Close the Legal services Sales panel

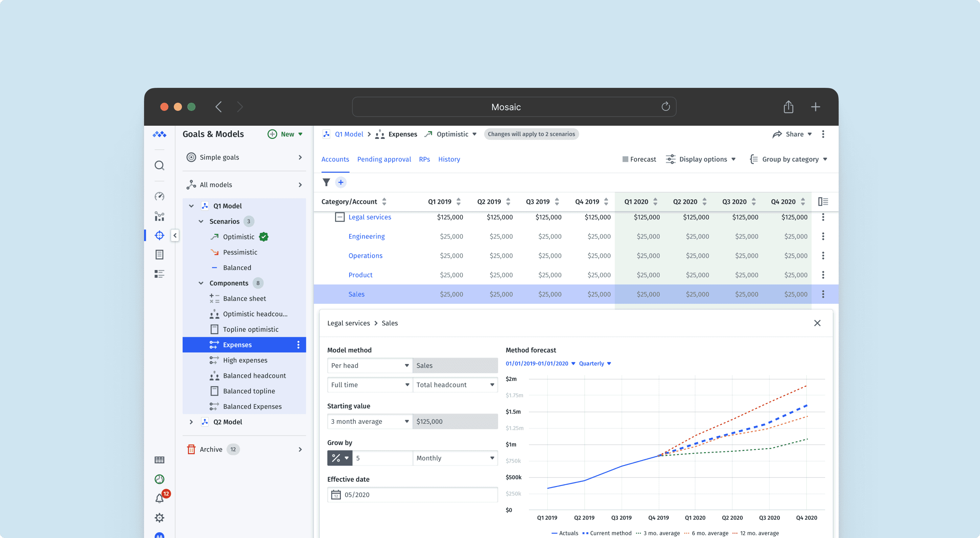[817, 323]
